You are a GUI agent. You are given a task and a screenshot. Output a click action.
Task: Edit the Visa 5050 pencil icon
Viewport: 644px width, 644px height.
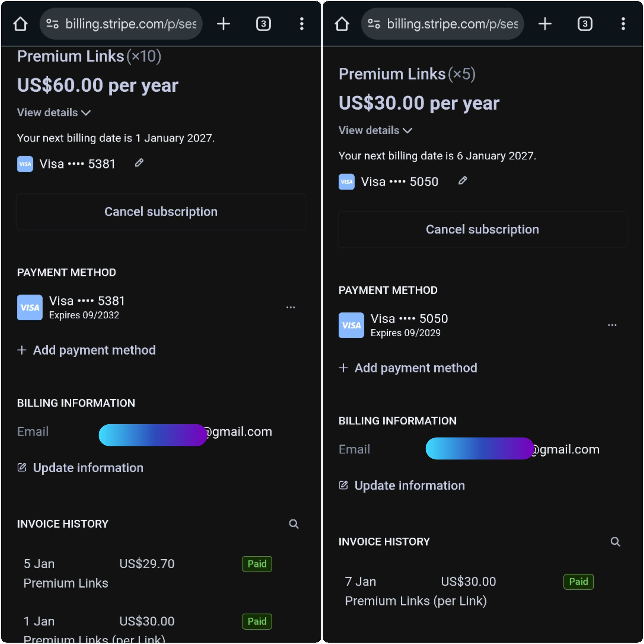click(463, 181)
